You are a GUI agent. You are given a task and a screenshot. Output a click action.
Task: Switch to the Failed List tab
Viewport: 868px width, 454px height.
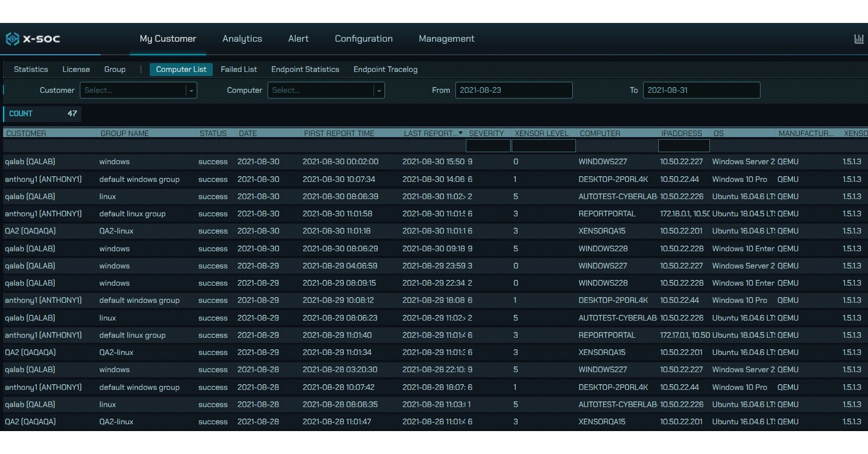tap(238, 69)
